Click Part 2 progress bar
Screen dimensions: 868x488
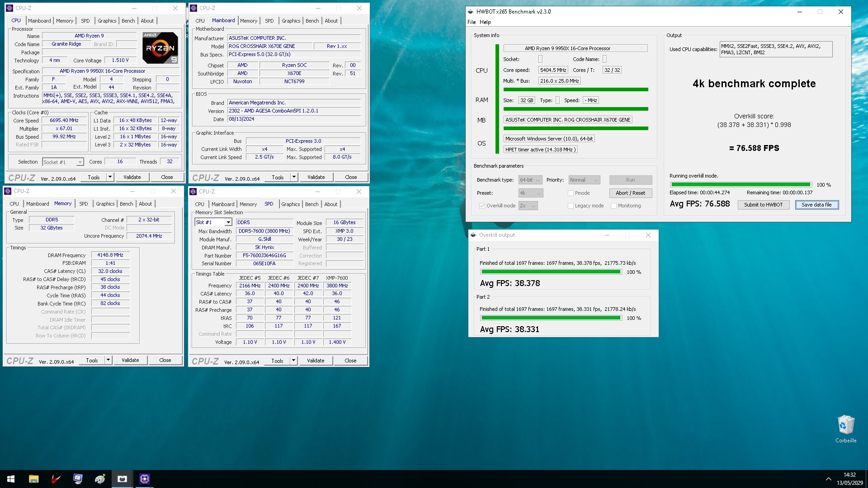point(551,318)
